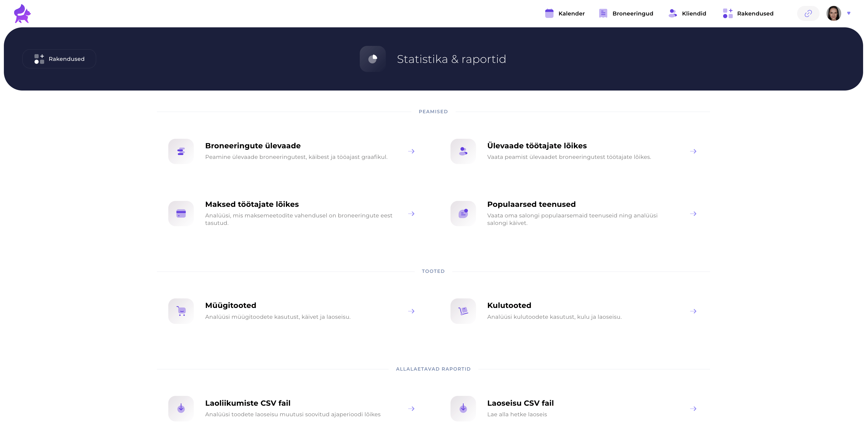
Task: Click the Ülevaade töötajate lõikes person icon
Action: [463, 151]
